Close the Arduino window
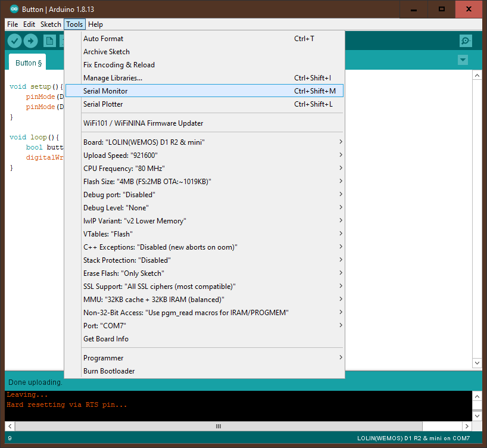The image size is (487, 448). [x=469, y=10]
